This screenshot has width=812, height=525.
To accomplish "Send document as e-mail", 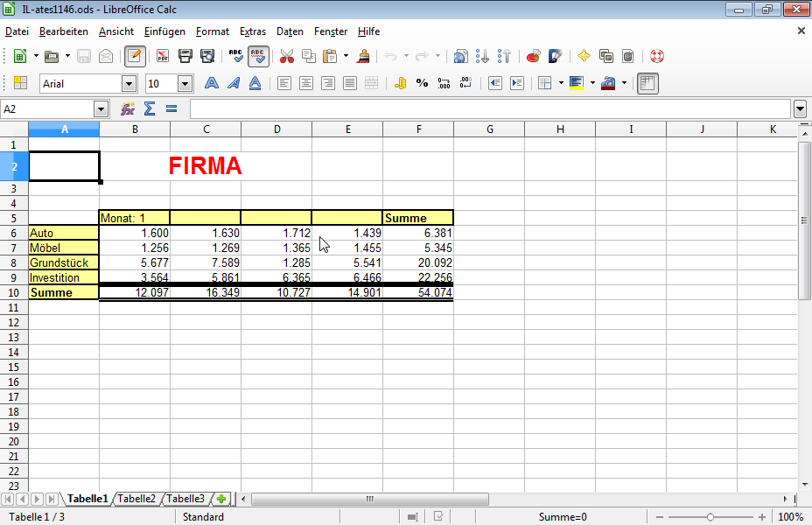I will coord(106,56).
